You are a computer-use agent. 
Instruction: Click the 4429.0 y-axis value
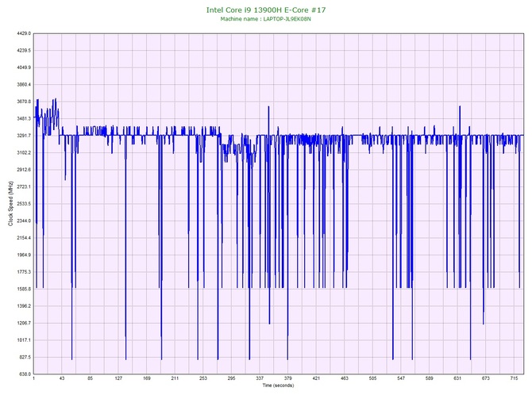pos(24,33)
